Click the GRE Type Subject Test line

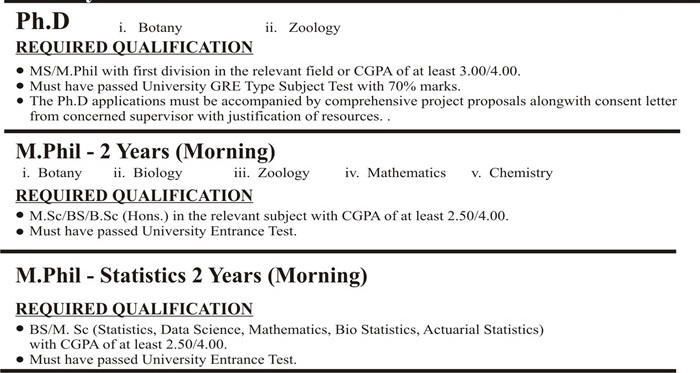pyautogui.click(x=245, y=86)
